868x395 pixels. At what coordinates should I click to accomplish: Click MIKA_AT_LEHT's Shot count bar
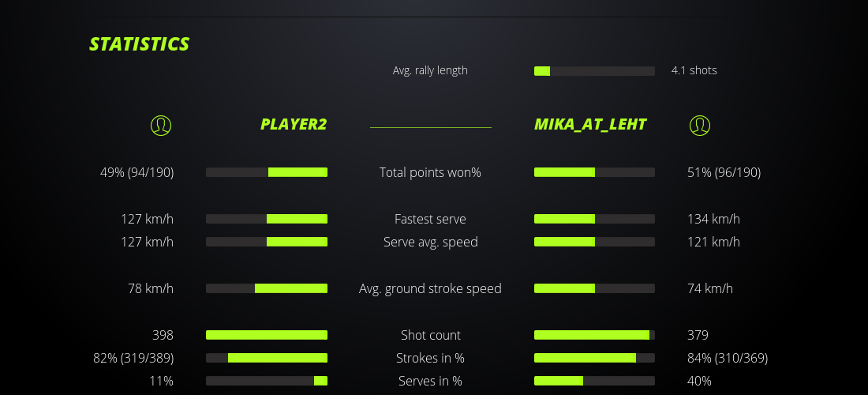coord(594,335)
